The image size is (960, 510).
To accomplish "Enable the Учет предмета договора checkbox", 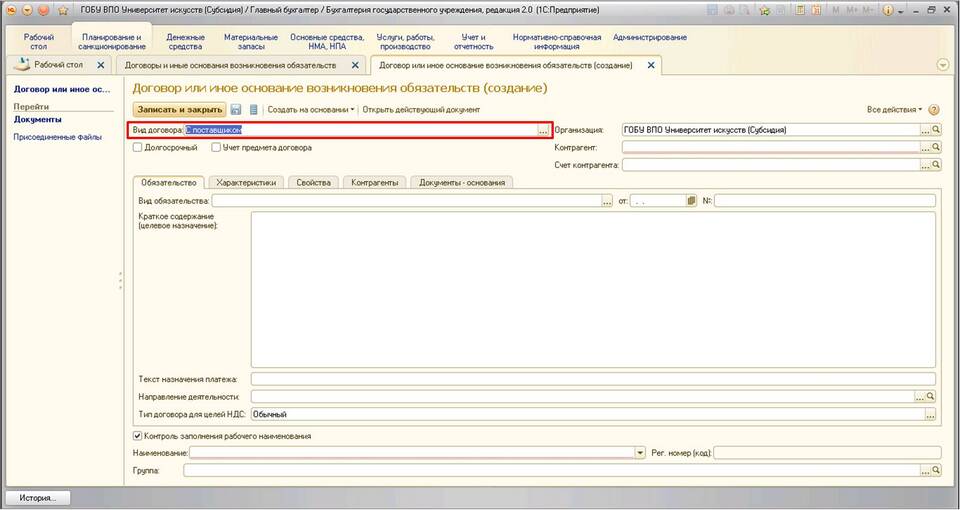I will [x=216, y=148].
